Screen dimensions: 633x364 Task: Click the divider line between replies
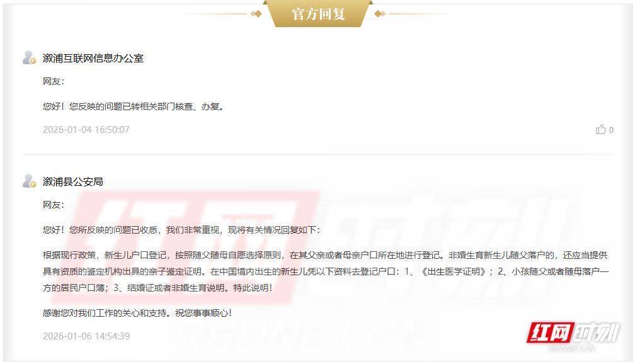pos(318,154)
